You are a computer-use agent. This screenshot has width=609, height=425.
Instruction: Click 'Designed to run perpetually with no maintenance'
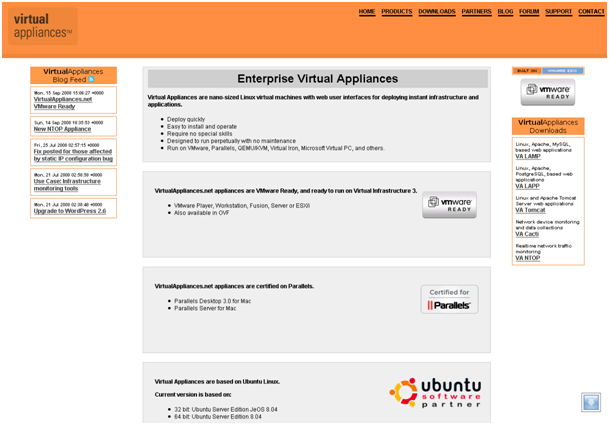[231, 141]
